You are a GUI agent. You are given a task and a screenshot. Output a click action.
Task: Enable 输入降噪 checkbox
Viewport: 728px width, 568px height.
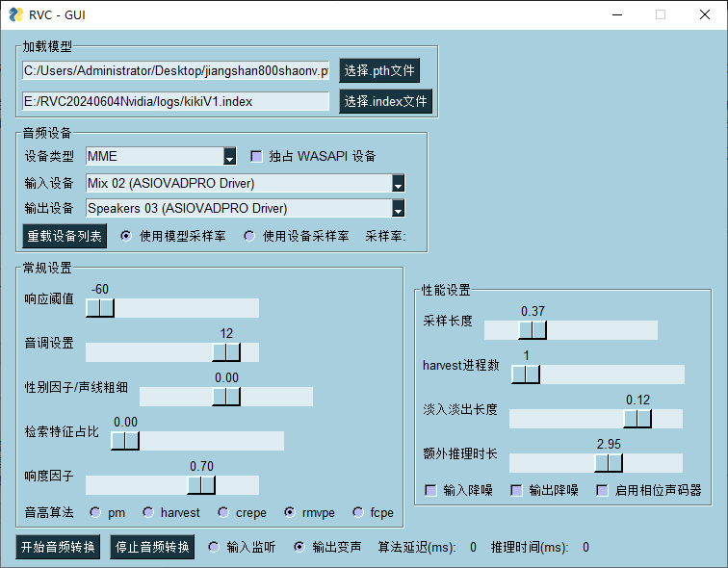point(430,490)
